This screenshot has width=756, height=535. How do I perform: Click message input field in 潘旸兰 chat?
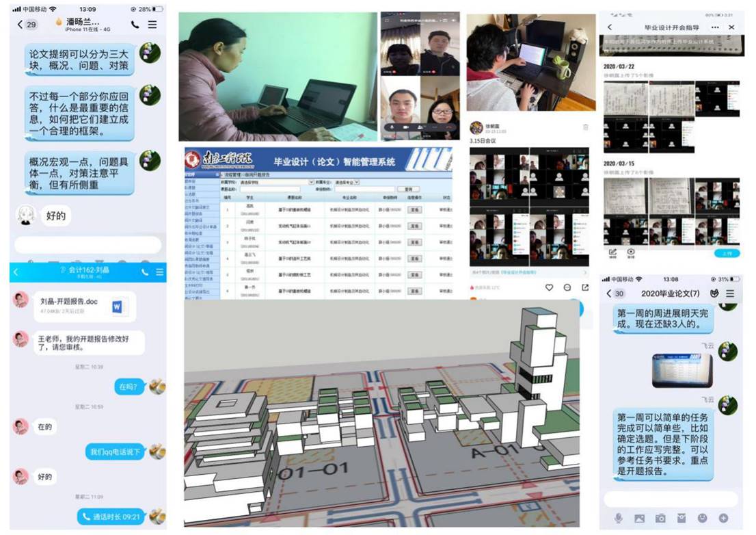(87, 245)
